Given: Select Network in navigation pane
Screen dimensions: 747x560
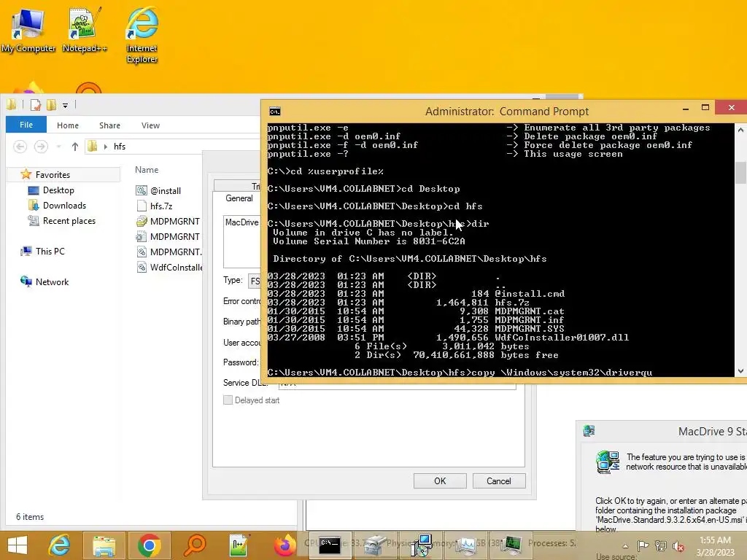Looking at the screenshot, I should click(x=52, y=281).
